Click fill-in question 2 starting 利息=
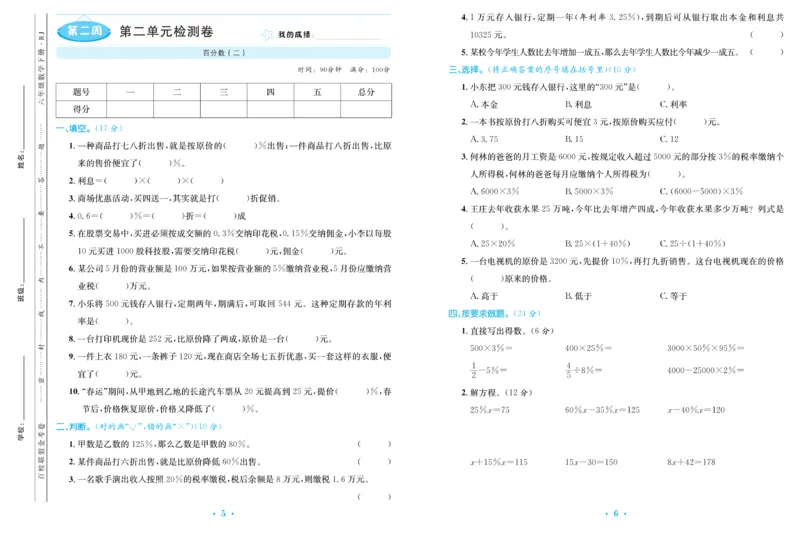The width and height of the screenshot is (800, 534). (x=146, y=181)
